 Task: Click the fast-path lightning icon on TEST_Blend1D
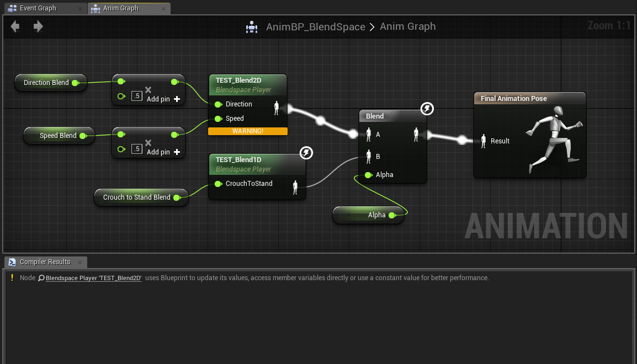click(x=306, y=153)
